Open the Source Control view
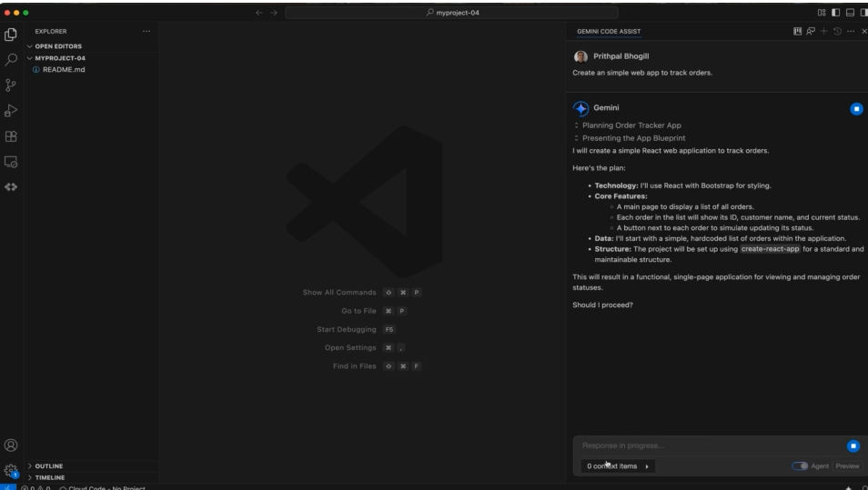This screenshot has width=868, height=490. (11, 85)
